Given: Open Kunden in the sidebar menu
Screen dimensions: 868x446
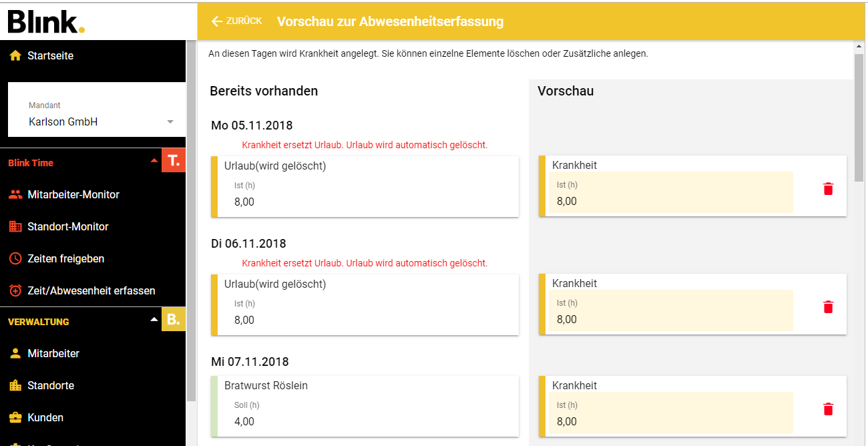Looking at the screenshot, I should [x=45, y=418].
